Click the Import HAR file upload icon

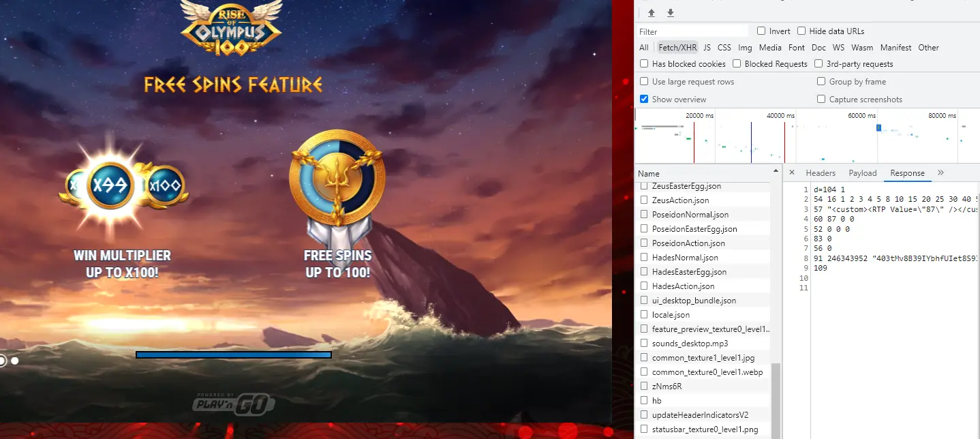coord(652,13)
